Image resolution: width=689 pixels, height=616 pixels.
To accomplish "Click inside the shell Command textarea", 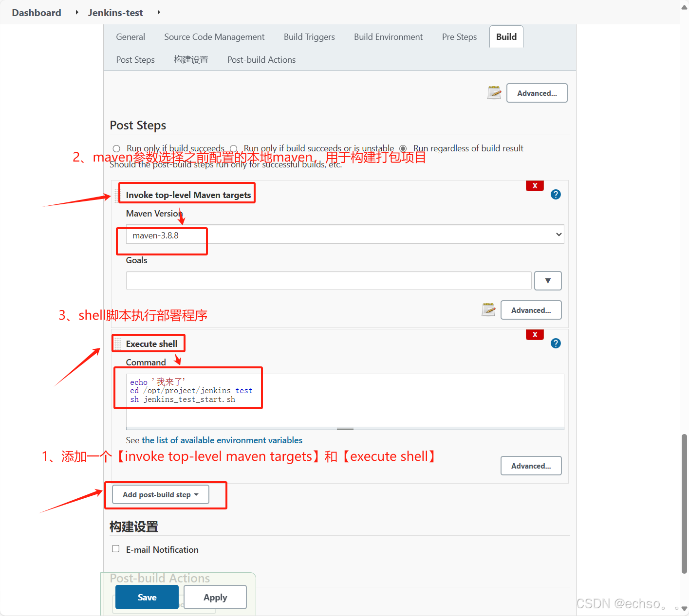I will pos(345,400).
